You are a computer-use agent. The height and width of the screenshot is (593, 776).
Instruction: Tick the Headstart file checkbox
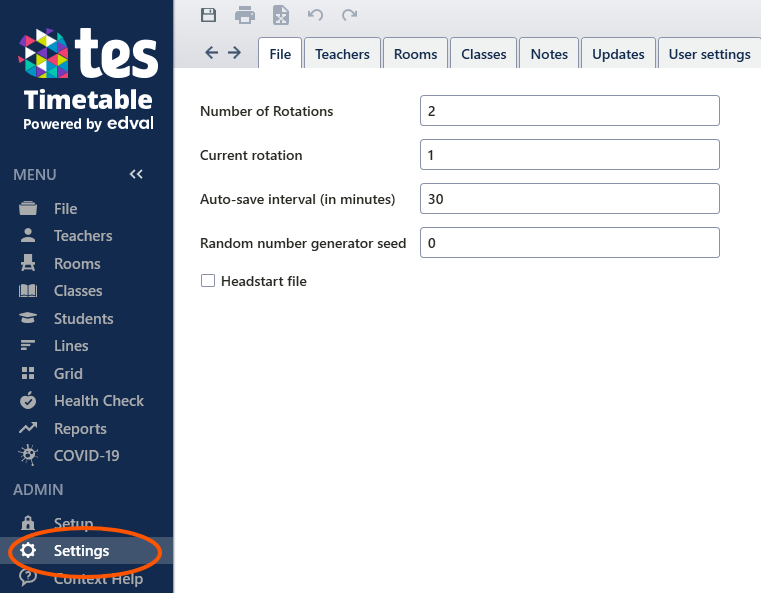point(208,281)
